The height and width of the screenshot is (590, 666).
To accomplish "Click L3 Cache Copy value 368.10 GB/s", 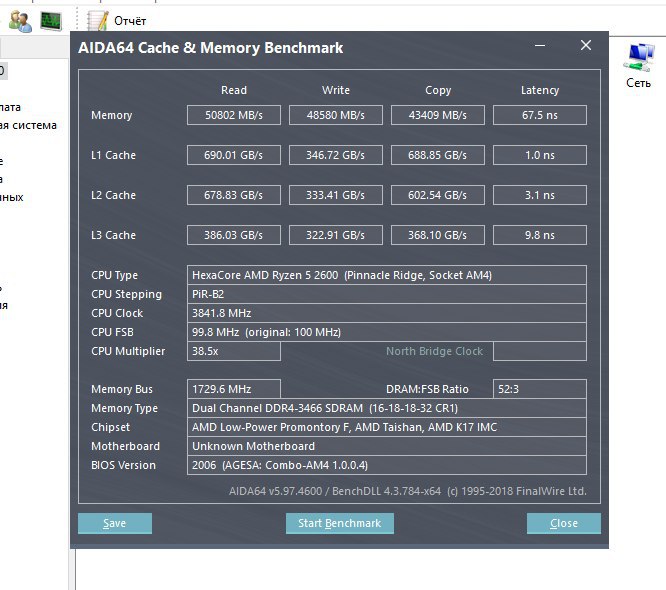I will coord(437,235).
